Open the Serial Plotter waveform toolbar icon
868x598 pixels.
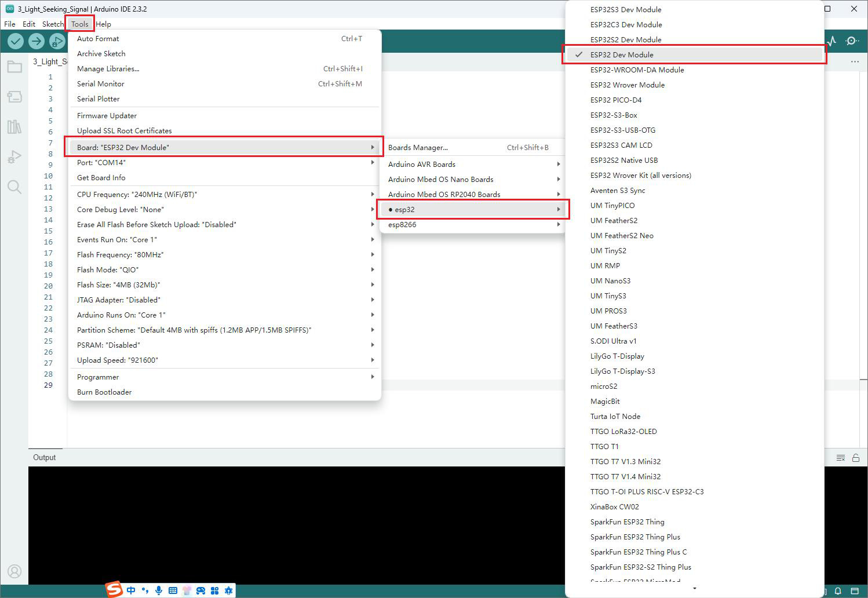point(832,41)
